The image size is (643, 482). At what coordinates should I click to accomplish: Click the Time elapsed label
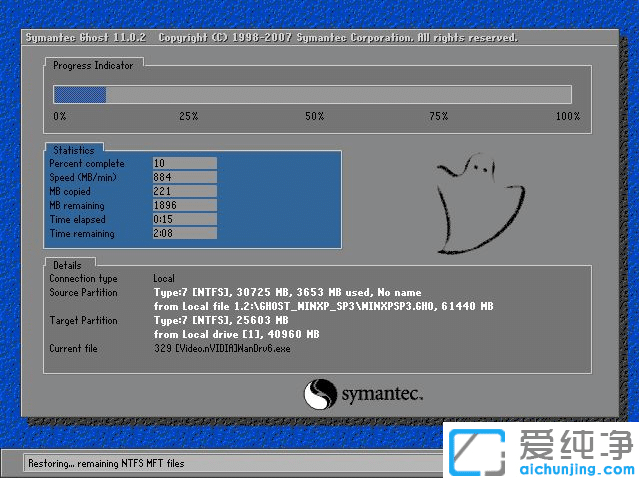pyautogui.click(x=78, y=219)
